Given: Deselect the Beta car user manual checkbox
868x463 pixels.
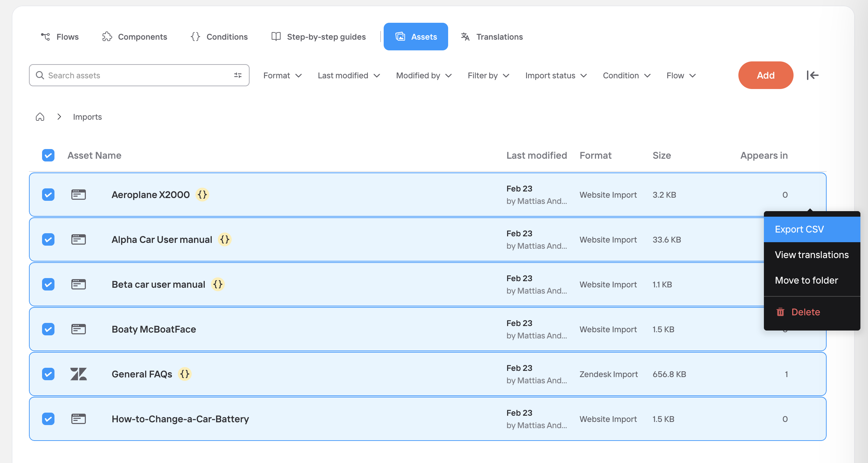Looking at the screenshot, I should coord(48,284).
